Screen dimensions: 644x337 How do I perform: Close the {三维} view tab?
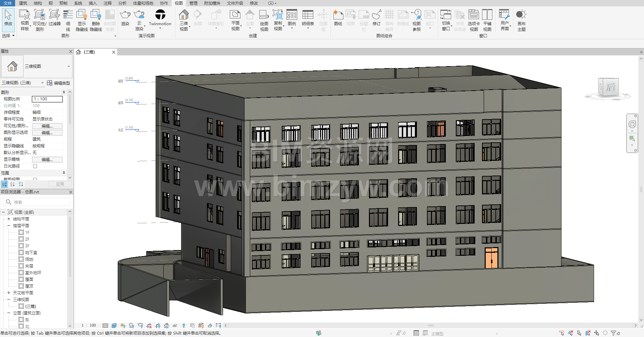[x=114, y=52]
